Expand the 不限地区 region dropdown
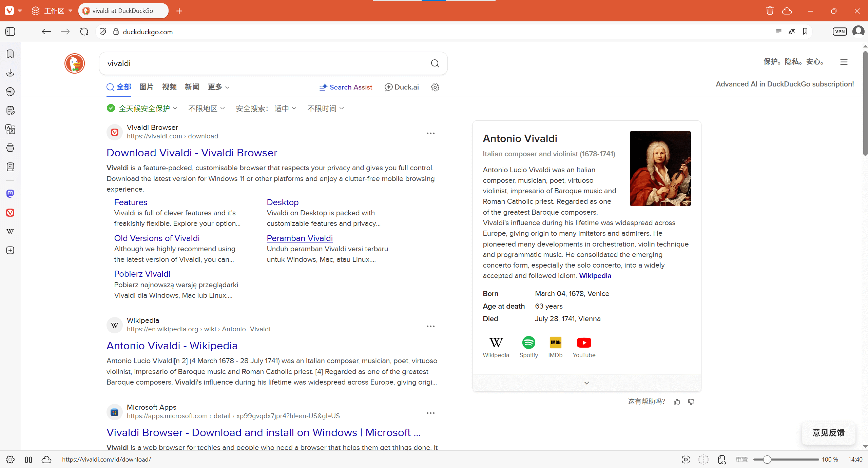 point(206,109)
